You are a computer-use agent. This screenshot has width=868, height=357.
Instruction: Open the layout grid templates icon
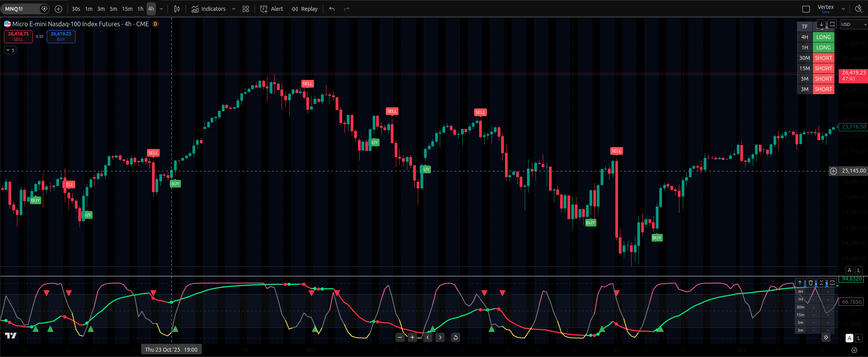click(x=246, y=9)
